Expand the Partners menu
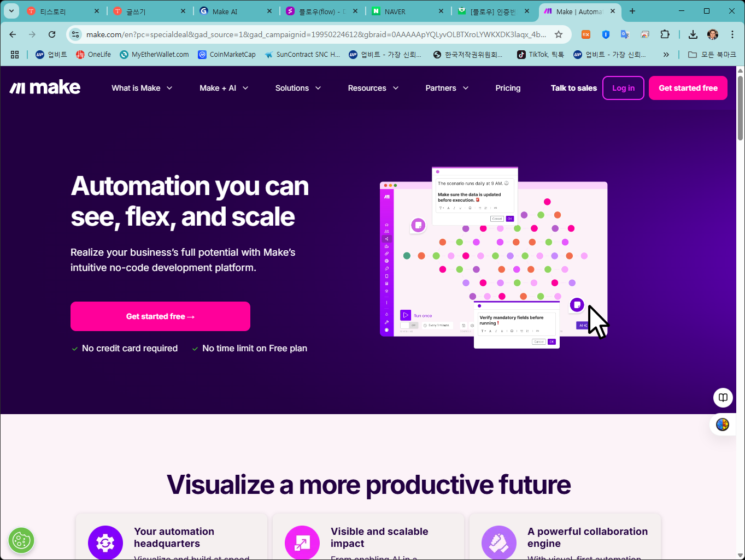Viewport: 745px width, 560px height. [447, 88]
